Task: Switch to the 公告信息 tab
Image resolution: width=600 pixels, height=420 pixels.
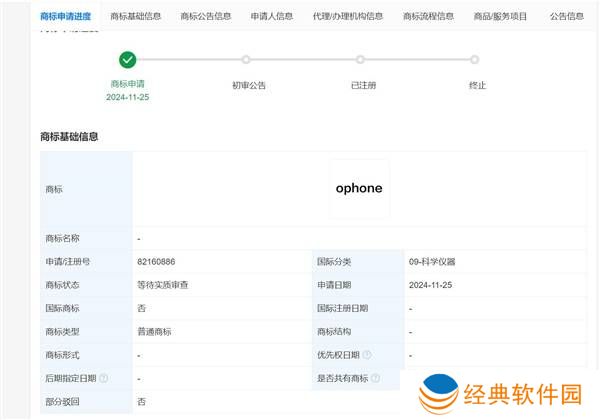Action: (x=566, y=16)
